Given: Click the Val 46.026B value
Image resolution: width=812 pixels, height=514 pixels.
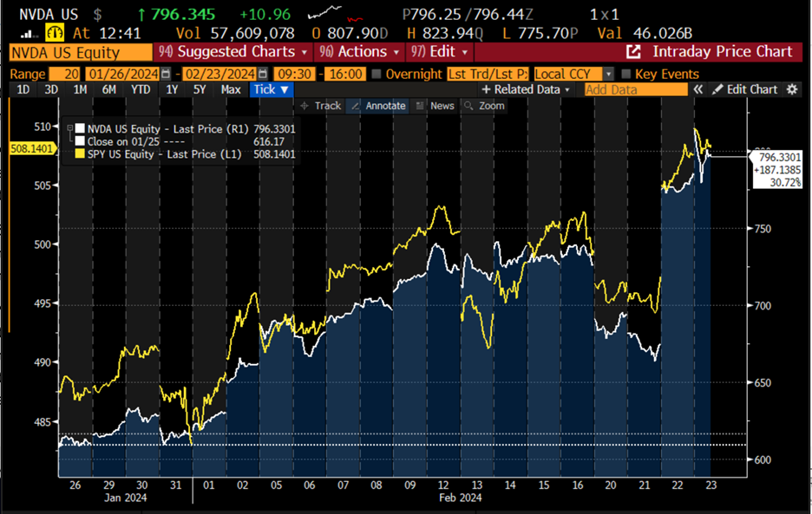Looking at the screenshot, I should coord(645,34).
